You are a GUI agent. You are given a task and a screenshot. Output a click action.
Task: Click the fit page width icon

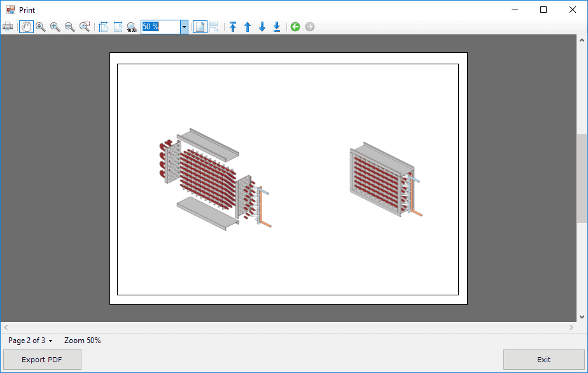point(118,27)
